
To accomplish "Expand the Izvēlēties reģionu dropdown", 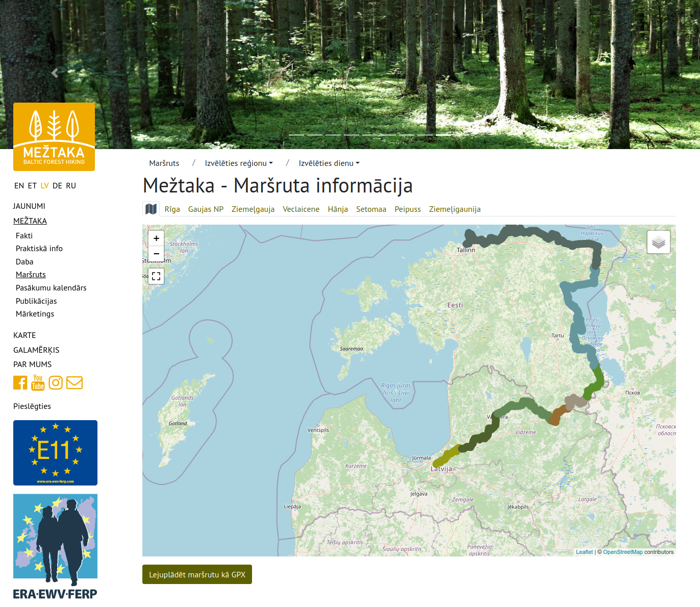I will [x=238, y=163].
